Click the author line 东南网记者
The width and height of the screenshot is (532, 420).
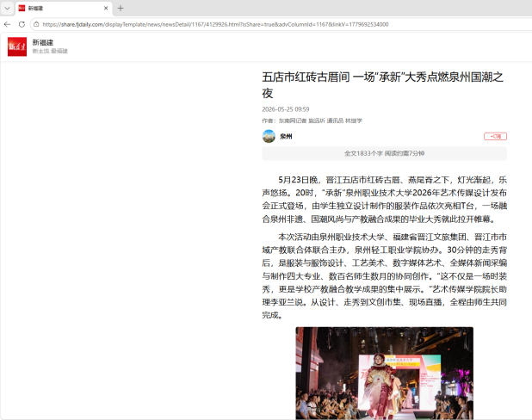[x=312, y=120]
